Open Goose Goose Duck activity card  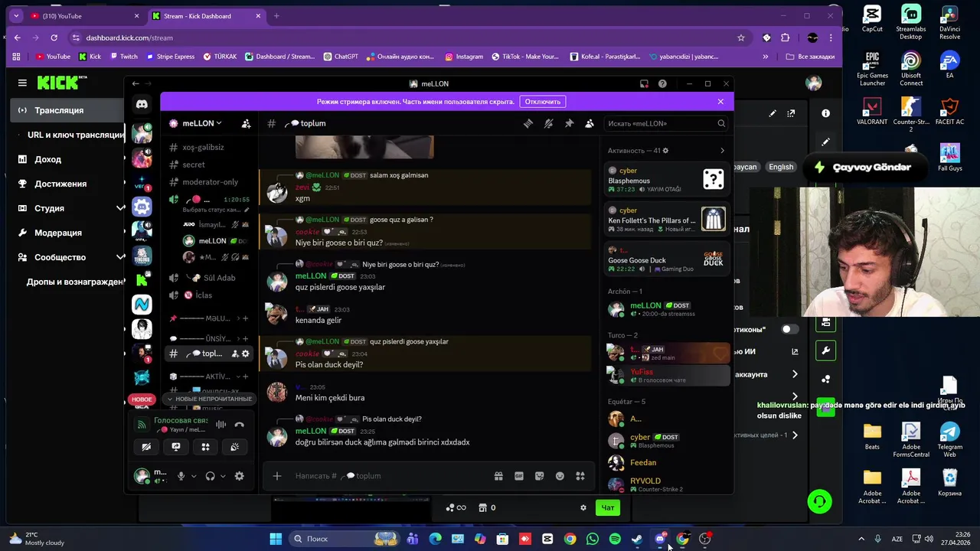pos(665,259)
